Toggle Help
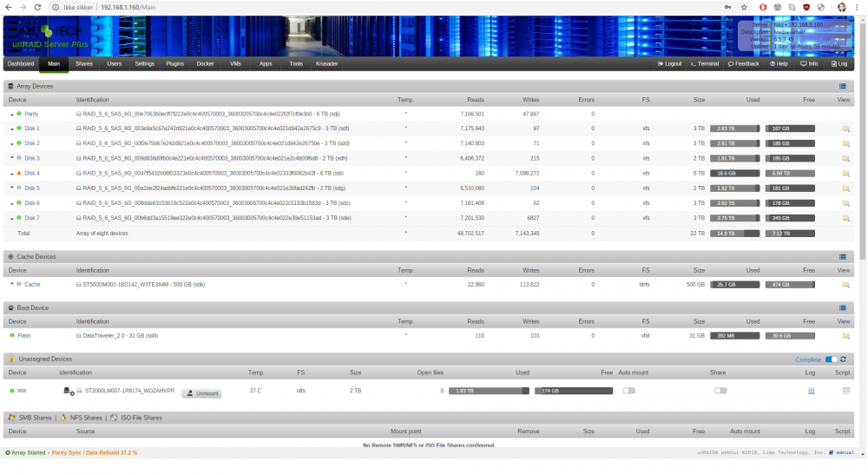The image size is (868, 475). tap(779, 63)
